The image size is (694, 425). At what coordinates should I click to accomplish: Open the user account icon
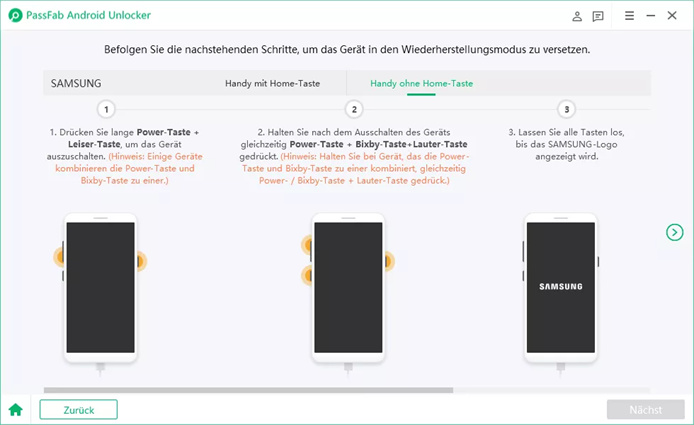tap(577, 16)
